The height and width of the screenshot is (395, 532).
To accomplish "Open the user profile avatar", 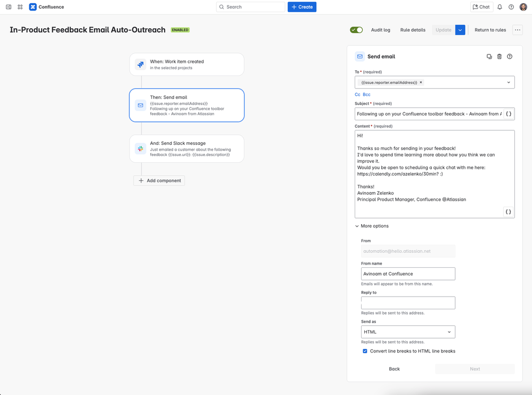I will point(523,7).
